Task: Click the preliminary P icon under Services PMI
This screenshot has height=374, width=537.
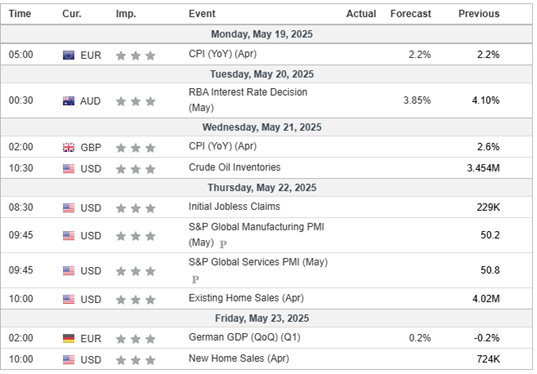Action: [195, 279]
